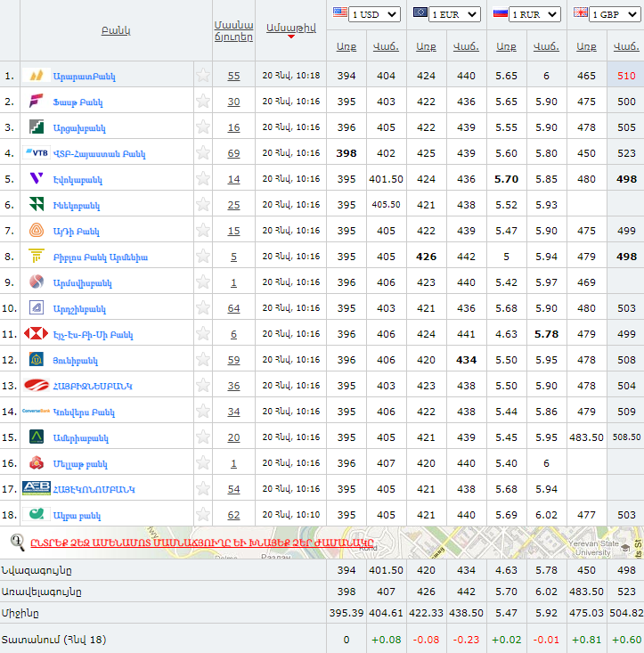Toggle the favorite star for Ակբա բանկ

(x=203, y=515)
